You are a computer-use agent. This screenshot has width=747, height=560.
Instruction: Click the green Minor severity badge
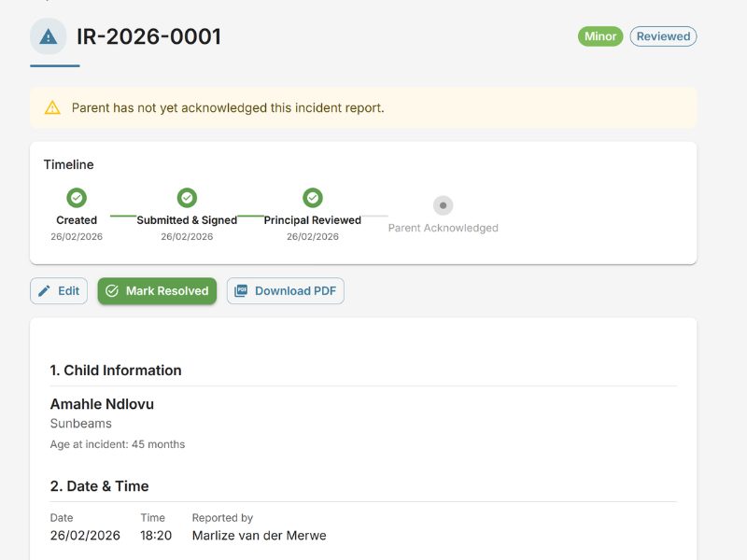coord(599,36)
